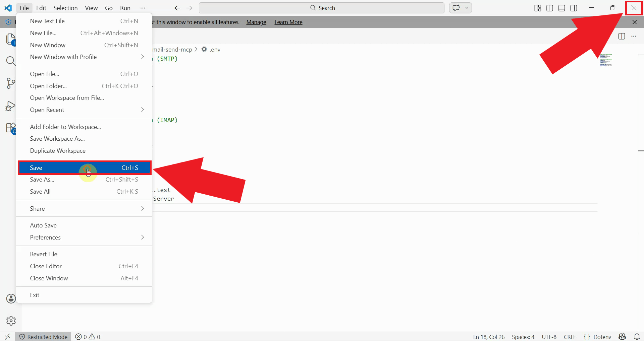
Task: Click the notifications bell in the status bar
Action: coord(637,337)
